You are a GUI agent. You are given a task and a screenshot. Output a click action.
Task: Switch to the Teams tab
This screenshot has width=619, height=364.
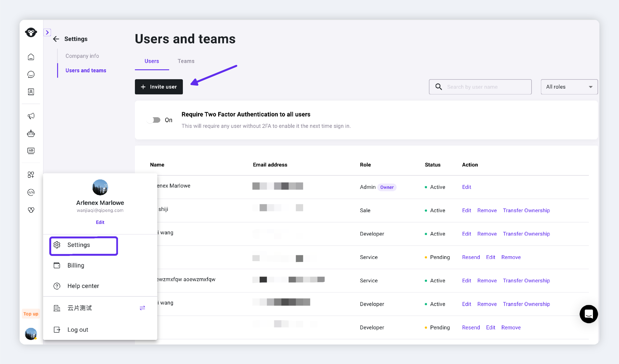pos(186,61)
